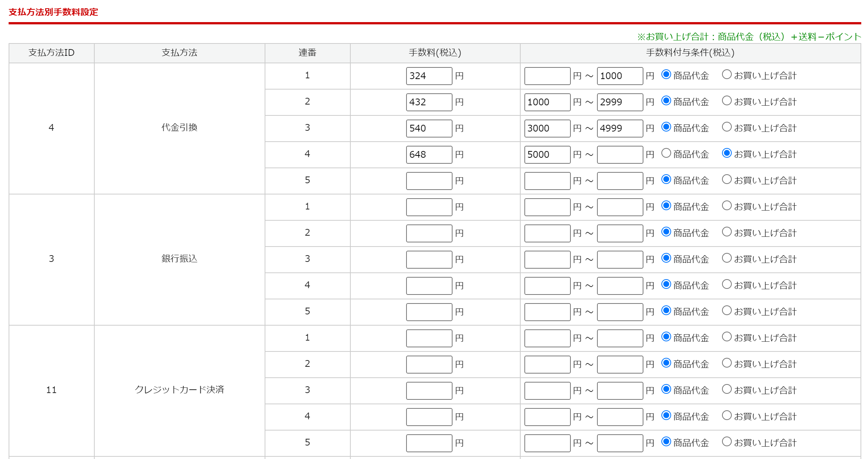This screenshot has width=868, height=459.
Task: Click empty fee field for 代金引換 row 5
Action: (429, 181)
